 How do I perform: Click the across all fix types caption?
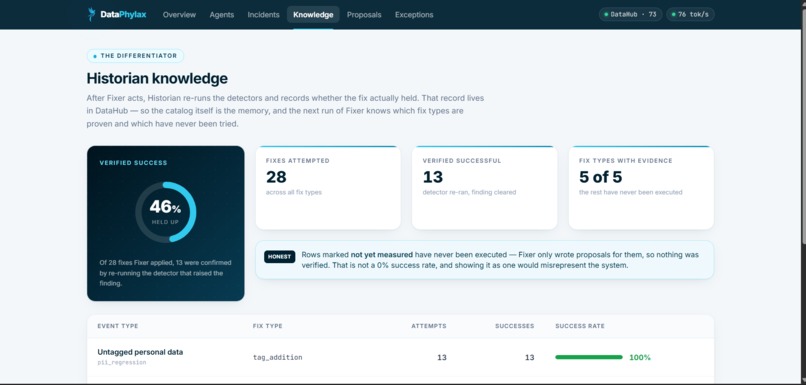click(x=294, y=192)
